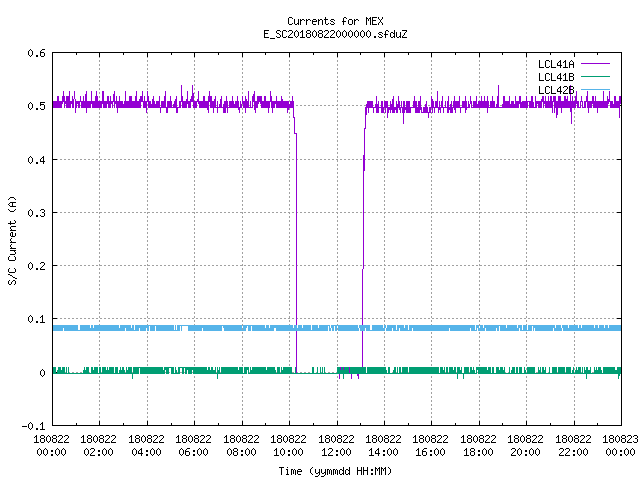Click the LCL41B legend label
Image resolution: width=640 pixels, height=480 pixels.
point(556,77)
